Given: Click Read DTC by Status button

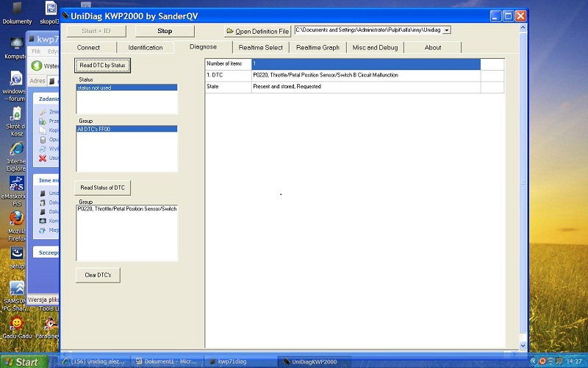Looking at the screenshot, I should (102, 66).
